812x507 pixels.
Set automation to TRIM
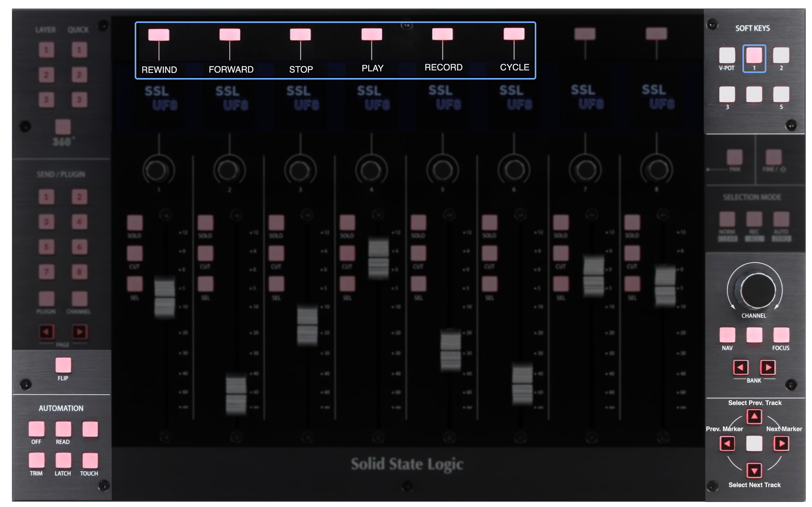pos(36,460)
